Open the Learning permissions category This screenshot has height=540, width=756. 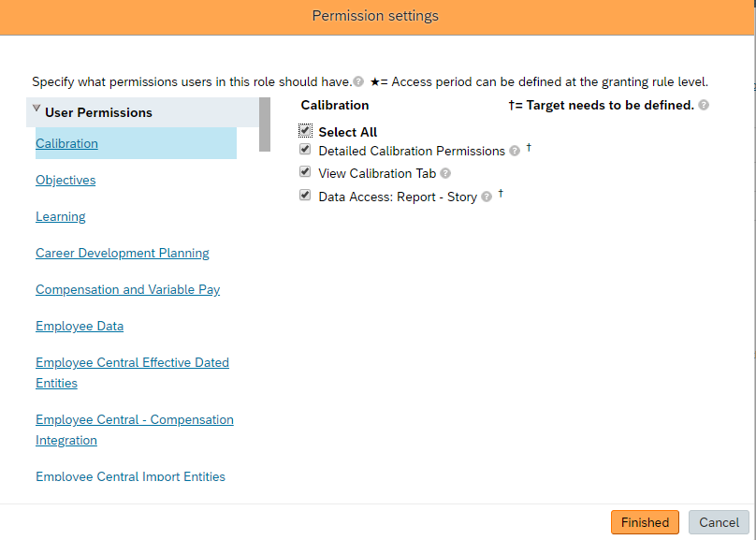tap(61, 216)
